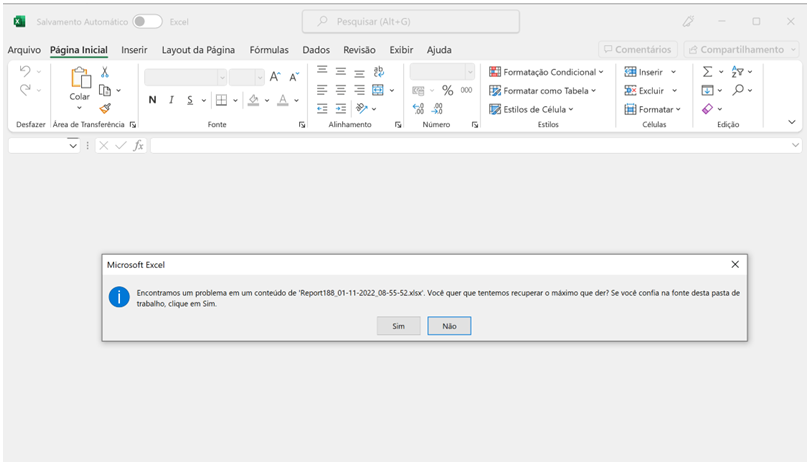Switch to the Inserir tab
The image size is (810, 462).
(134, 50)
